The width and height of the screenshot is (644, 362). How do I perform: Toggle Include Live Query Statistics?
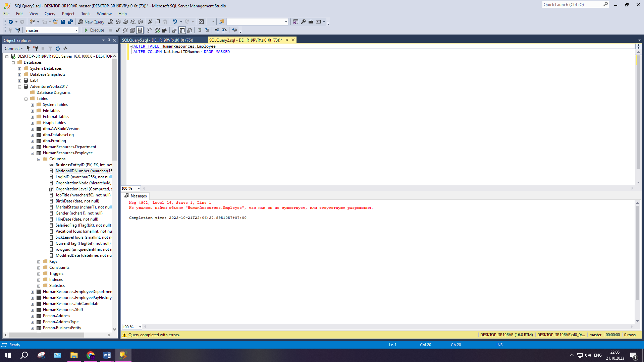[157, 30]
